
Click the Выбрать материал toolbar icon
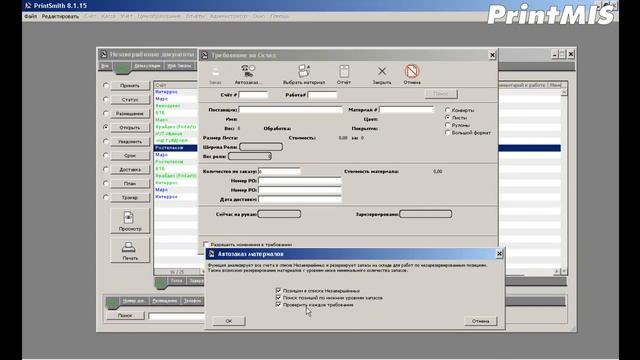pyautogui.click(x=304, y=71)
